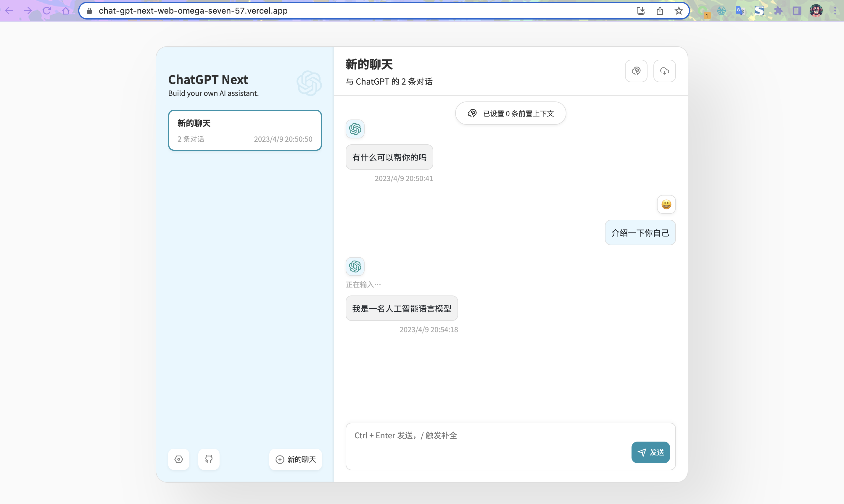
Task: Open the Chrome three-dot menu
Action: pos(835,11)
